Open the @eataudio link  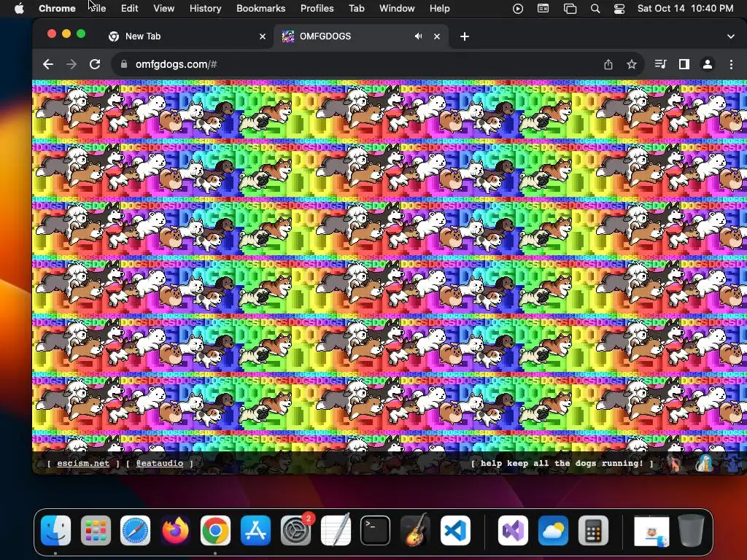[x=160, y=463]
